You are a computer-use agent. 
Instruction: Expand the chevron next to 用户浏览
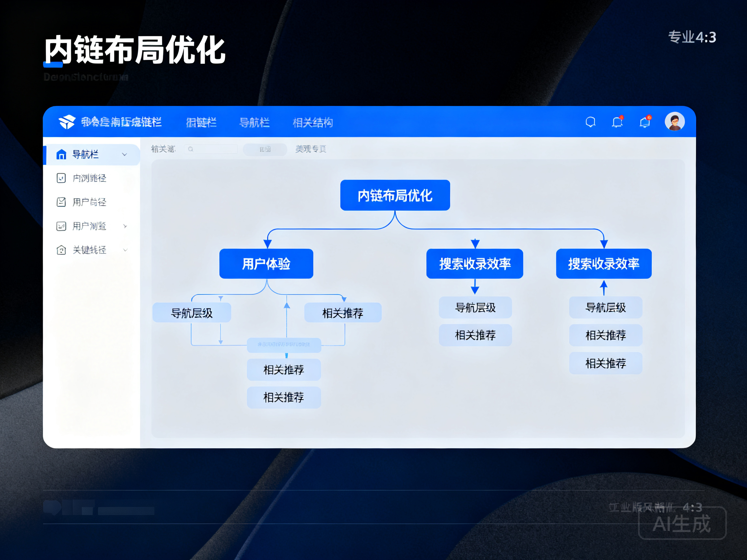tap(125, 226)
